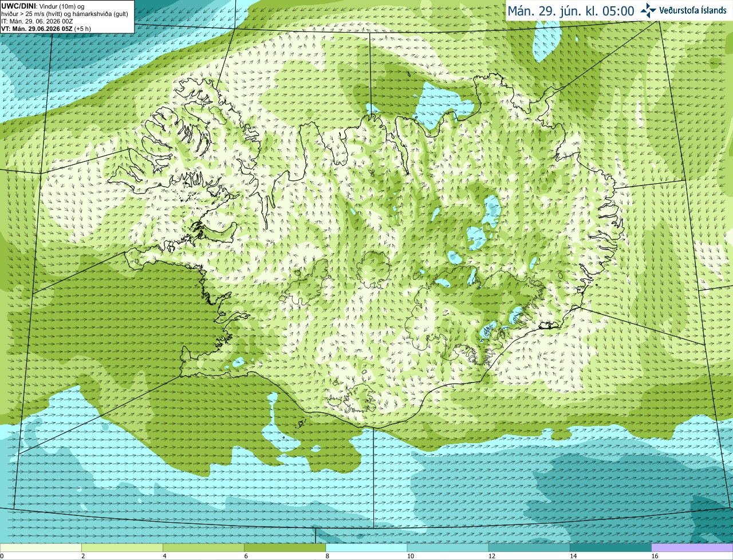Select the purple legend swatch above 16 m/s
The image size is (733, 560).
point(692,548)
